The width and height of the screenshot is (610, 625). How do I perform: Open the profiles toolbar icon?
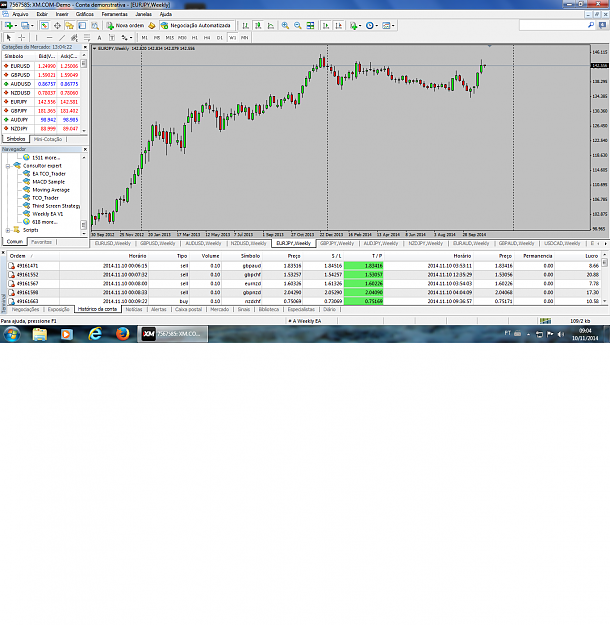26,26
